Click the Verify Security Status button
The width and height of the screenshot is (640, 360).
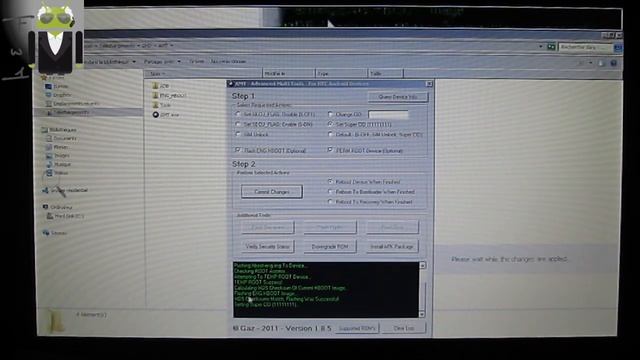(268, 247)
